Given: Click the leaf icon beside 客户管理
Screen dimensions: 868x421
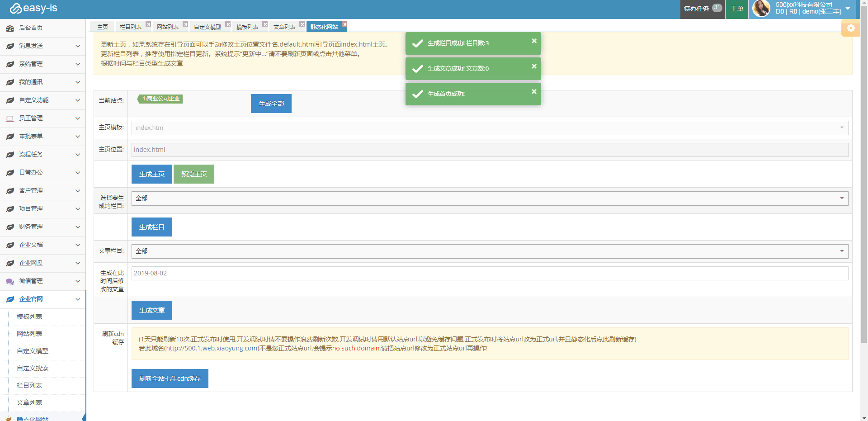Looking at the screenshot, I should [10, 191].
